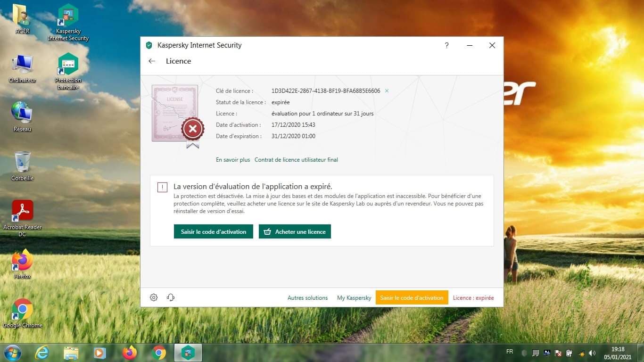Click 'Acheter une licence' button
The width and height of the screenshot is (644, 362).
click(295, 231)
